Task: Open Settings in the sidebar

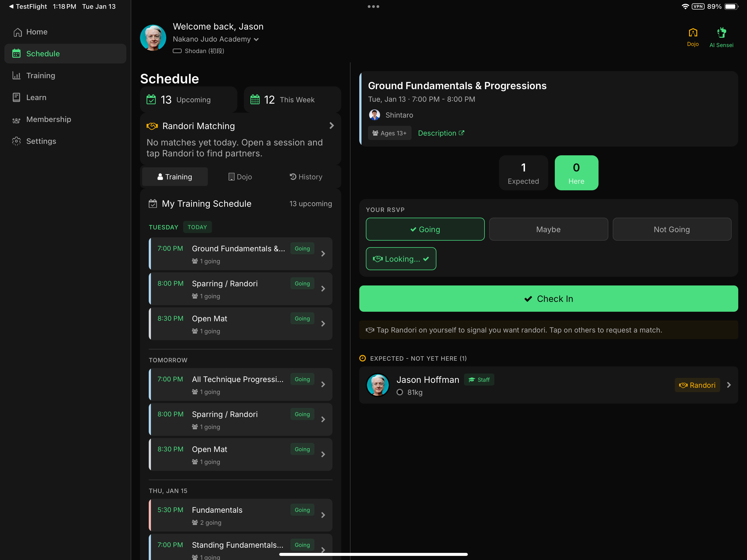Action: [65, 141]
